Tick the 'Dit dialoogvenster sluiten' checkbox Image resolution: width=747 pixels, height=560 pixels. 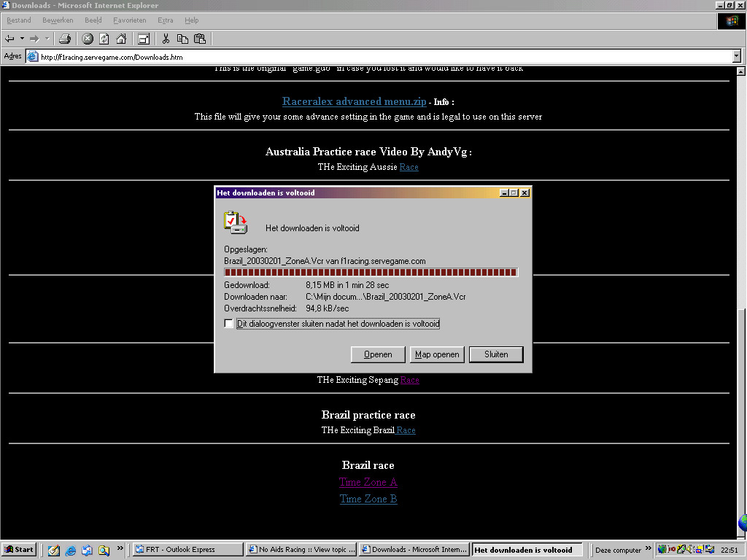(x=229, y=324)
